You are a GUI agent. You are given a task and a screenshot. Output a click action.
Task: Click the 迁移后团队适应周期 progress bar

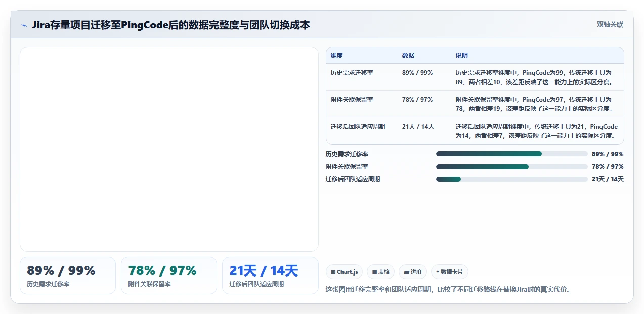pyautogui.click(x=512, y=179)
